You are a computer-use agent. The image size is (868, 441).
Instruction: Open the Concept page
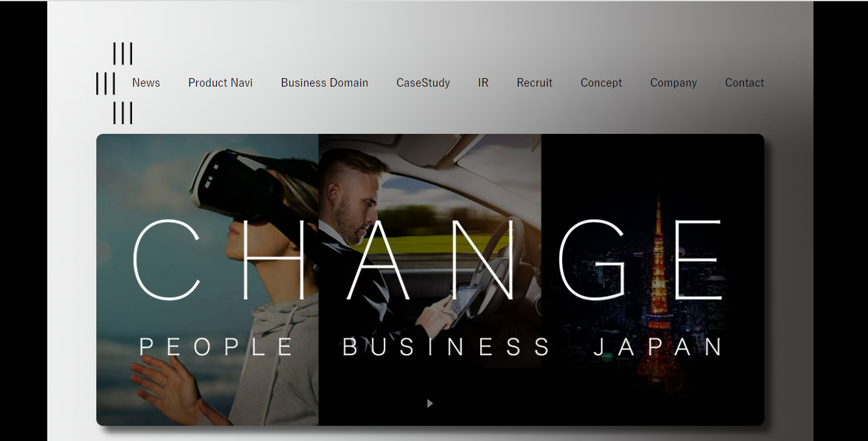click(x=601, y=83)
